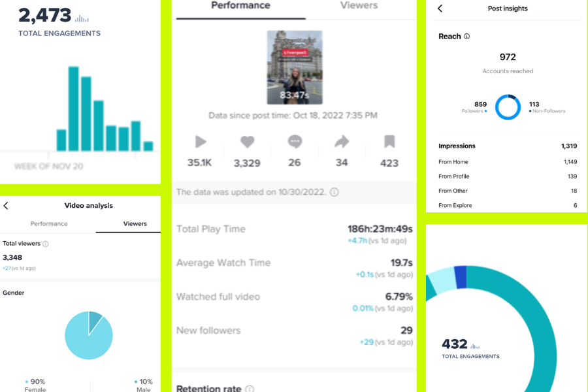The image size is (588, 392).
Task: Click the tallest bar in engagements chart
Action: point(73,109)
